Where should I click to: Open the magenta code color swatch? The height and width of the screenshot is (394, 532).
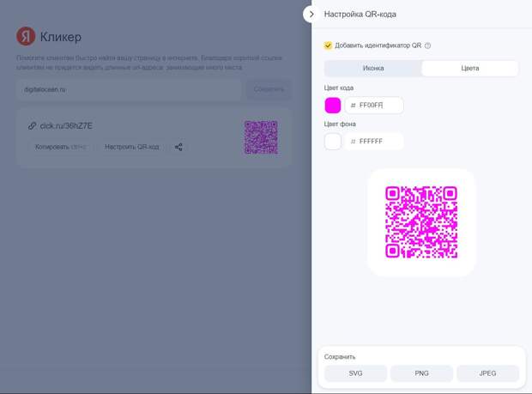[333, 106]
